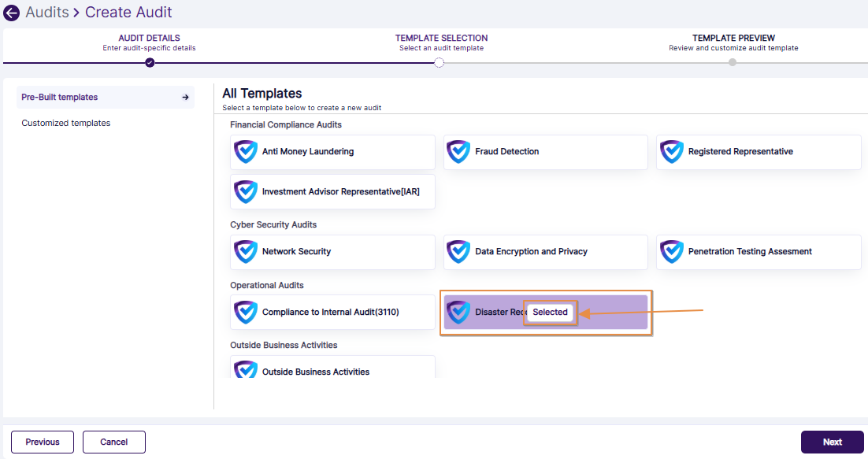Click the Anti Money Laundering shield icon
Screen dimensions: 868x459
(x=246, y=152)
